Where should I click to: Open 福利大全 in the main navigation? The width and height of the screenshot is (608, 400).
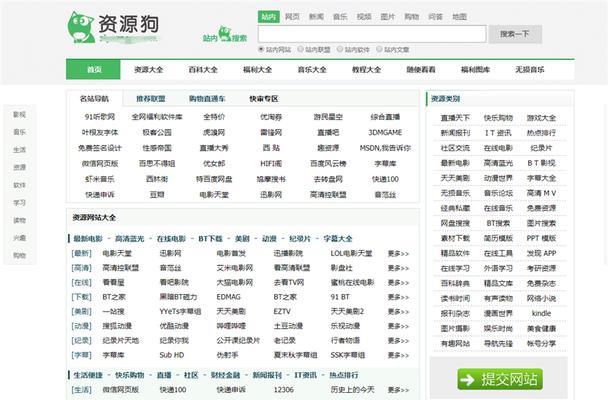(257, 70)
